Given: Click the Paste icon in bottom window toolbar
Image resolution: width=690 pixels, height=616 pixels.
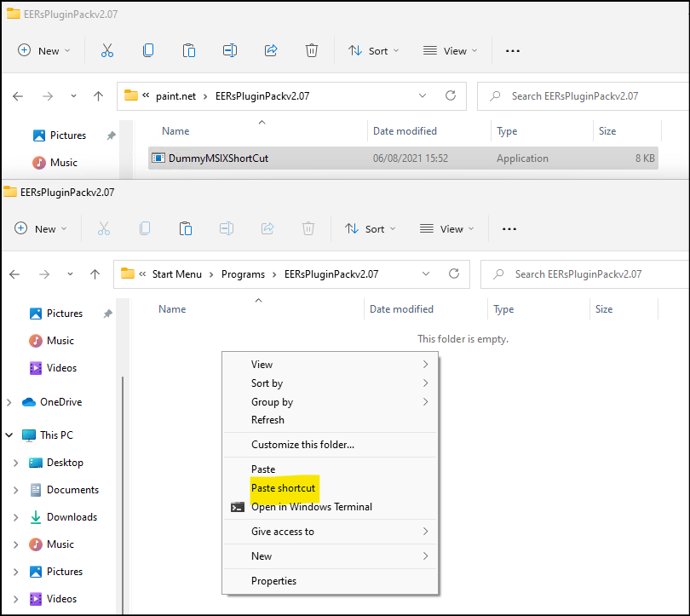Looking at the screenshot, I should coord(185,228).
